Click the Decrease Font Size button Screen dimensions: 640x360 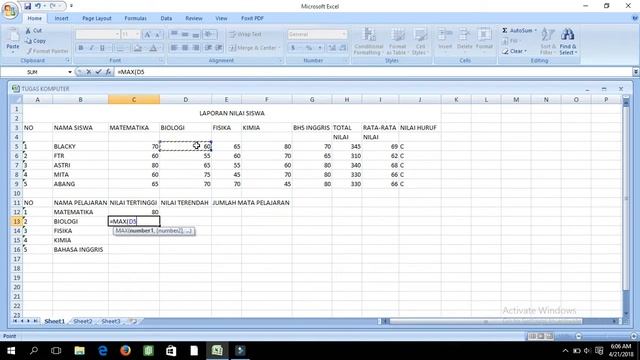158,35
